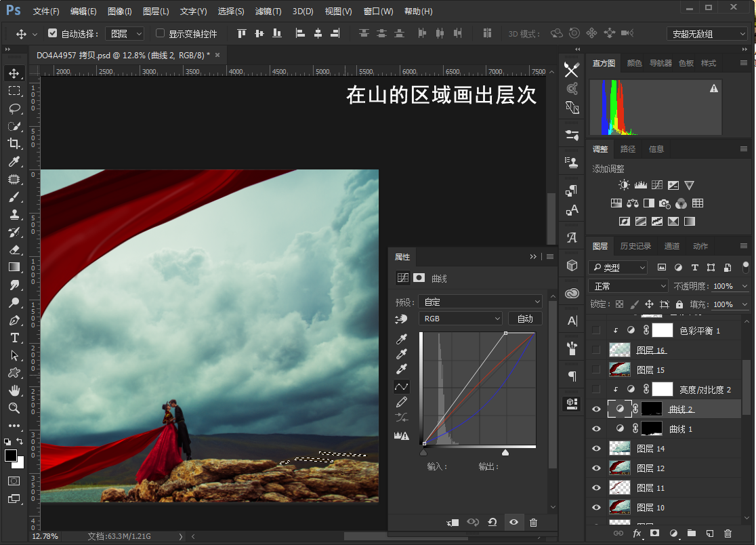
Task: Select the Horizontal Type tool
Action: click(x=14, y=338)
